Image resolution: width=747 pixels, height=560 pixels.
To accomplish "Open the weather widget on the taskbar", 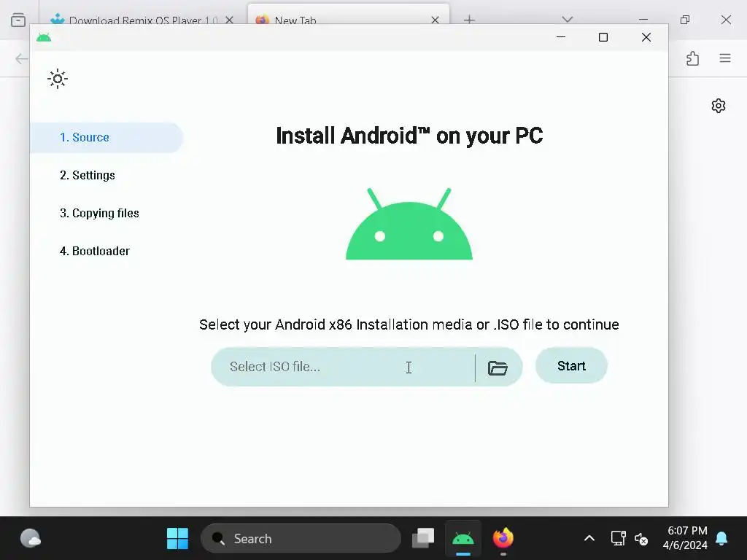I will pos(31,539).
